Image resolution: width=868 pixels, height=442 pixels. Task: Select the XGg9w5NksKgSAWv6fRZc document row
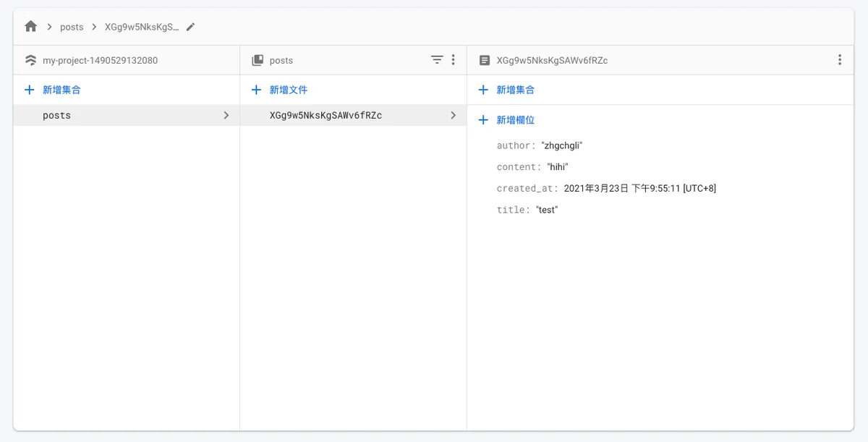pyautogui.click(x=325, y=115)
